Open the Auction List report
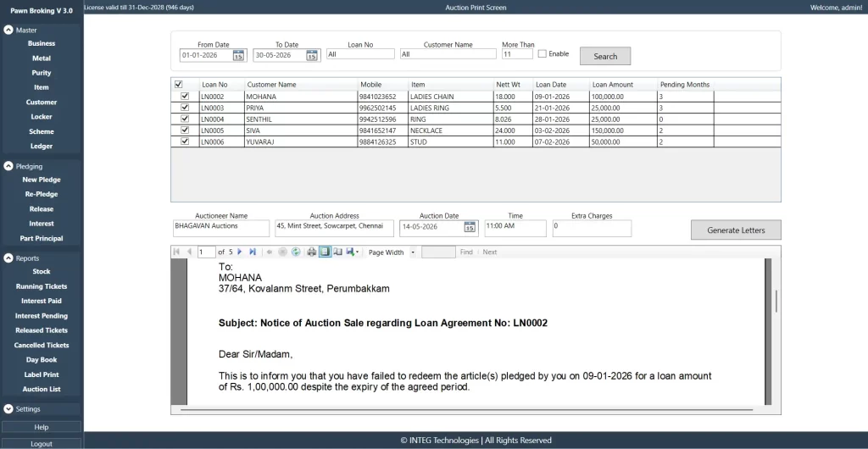This screenshot has height=449, width=868. pyautogui.click(x=42, y=390)
